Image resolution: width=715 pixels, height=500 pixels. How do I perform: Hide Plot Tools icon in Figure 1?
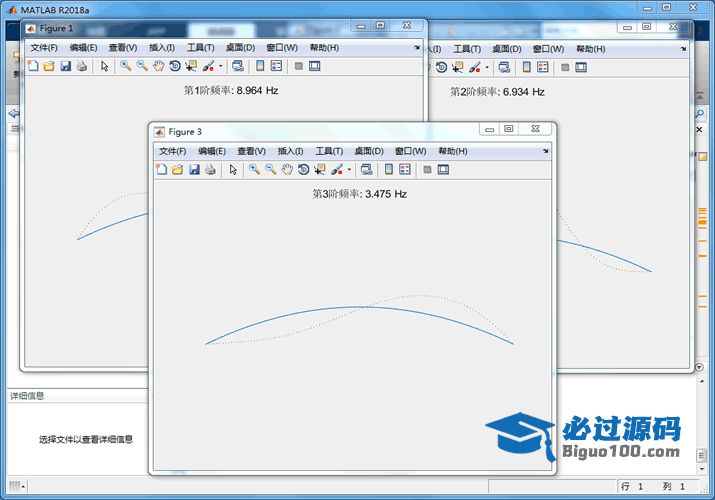(299, 66)
